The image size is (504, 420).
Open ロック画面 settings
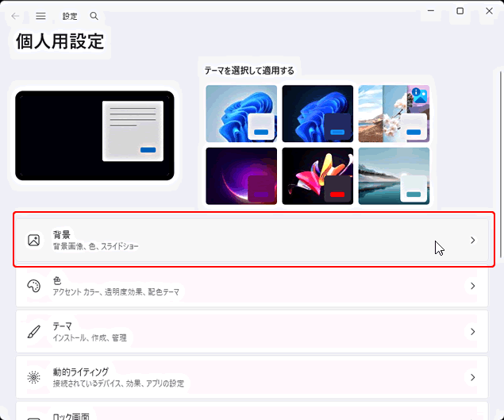(252, 411)
